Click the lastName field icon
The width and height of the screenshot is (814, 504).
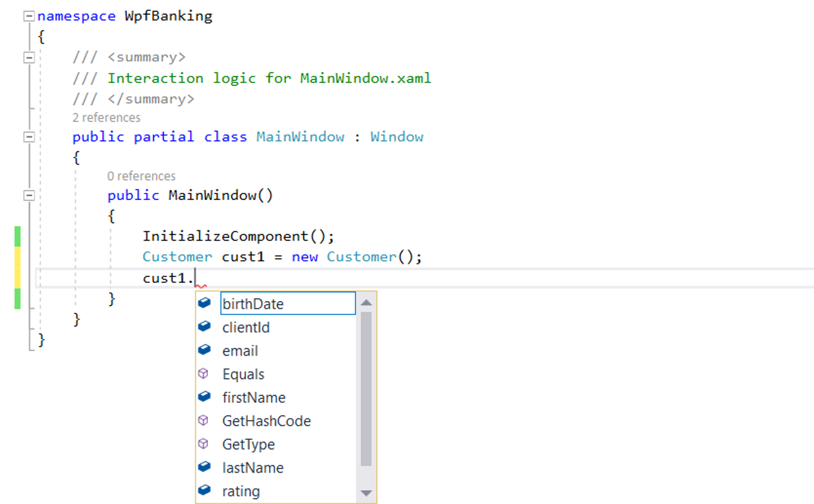(204, 466)
